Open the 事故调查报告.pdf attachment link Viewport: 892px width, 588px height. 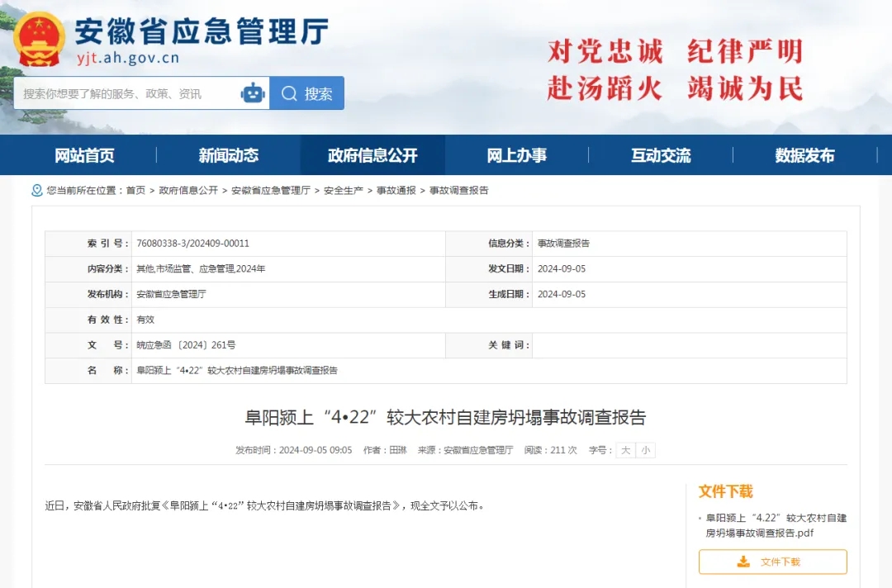point(776,525)
